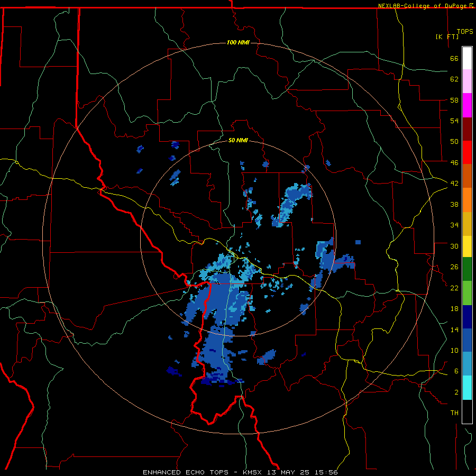Click the "NEXLAB-College of DuPage" credit text
Viewport: 476px width, 476px height.
point(423,6)
